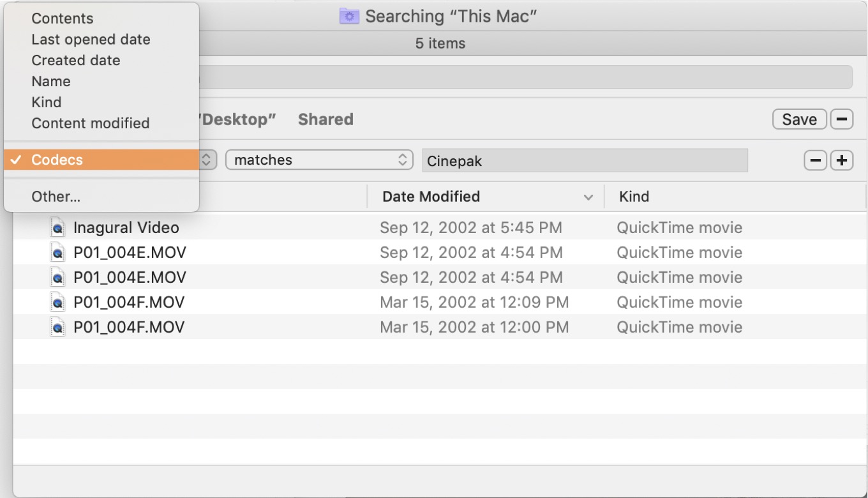Click the attribute popup arrows left of "matches"
The height and width of the screenshot is (498, 868).
[x=206, y=160]
